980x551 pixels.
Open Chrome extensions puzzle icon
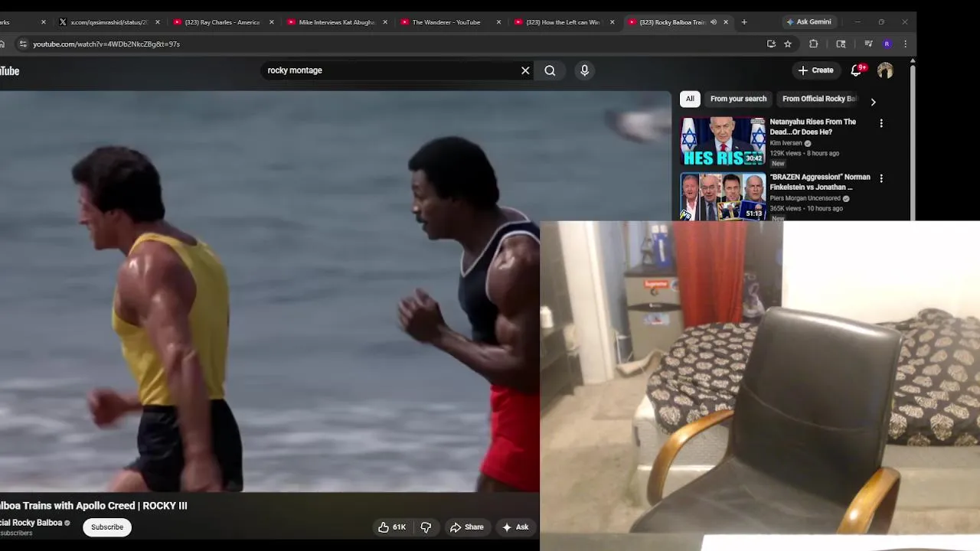pyautogui.click(x=813, y=44)
